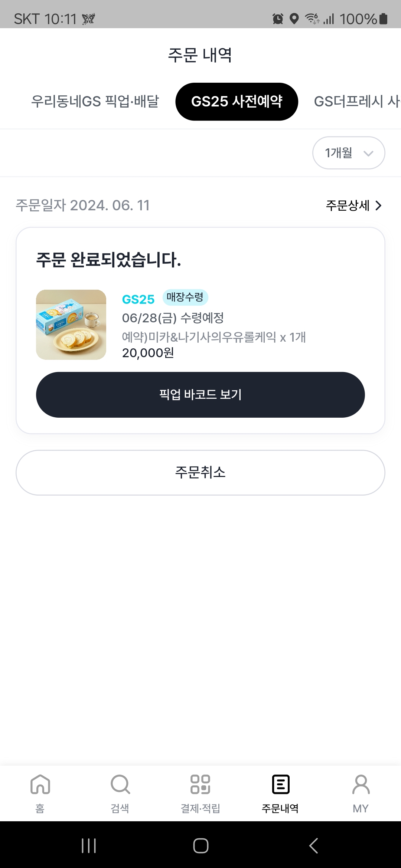Tap the 주문취소 cancel order button

coord(200,473)
